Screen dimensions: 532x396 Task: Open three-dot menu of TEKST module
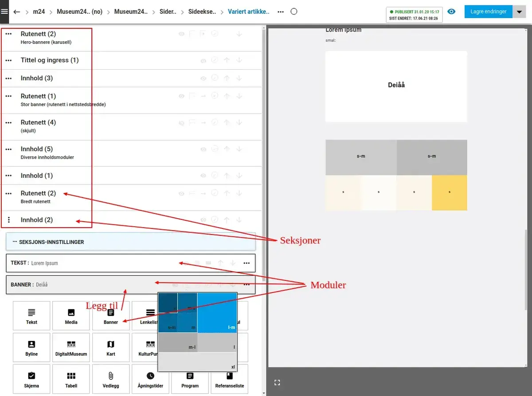coord(246,263)
